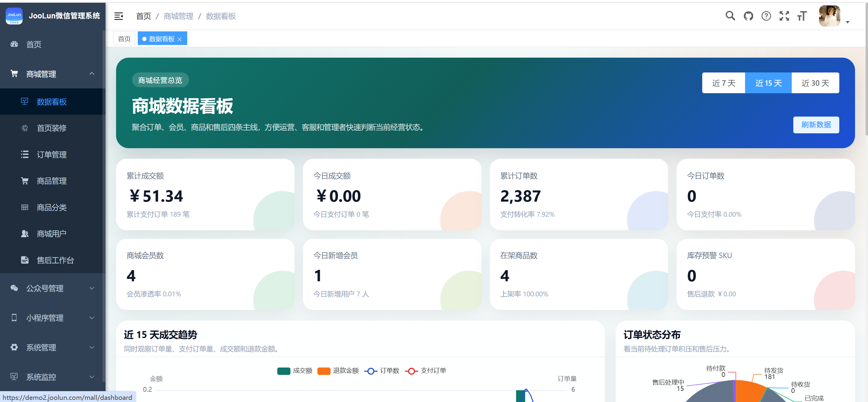Image resolution: width=868 pixels, height=402 pixels.
Task: Expand the 小程序管理 menu group
Action: (x=52, y=317)
